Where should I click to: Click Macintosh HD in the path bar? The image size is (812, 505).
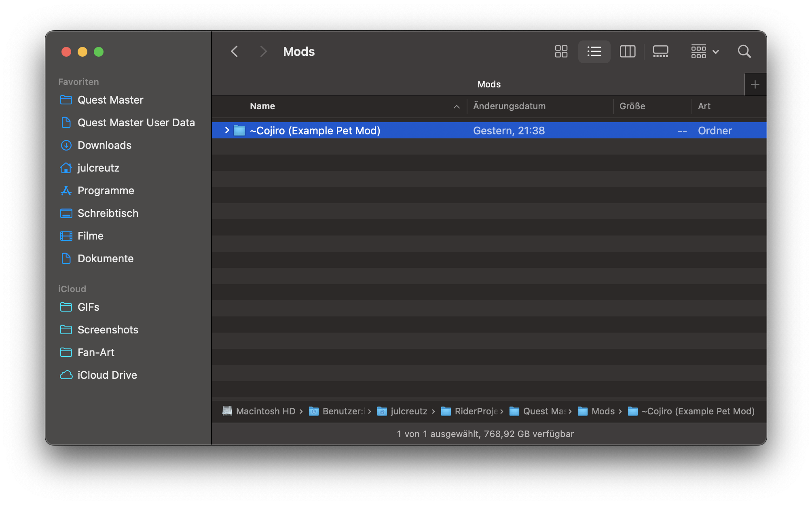coord(259,411)
